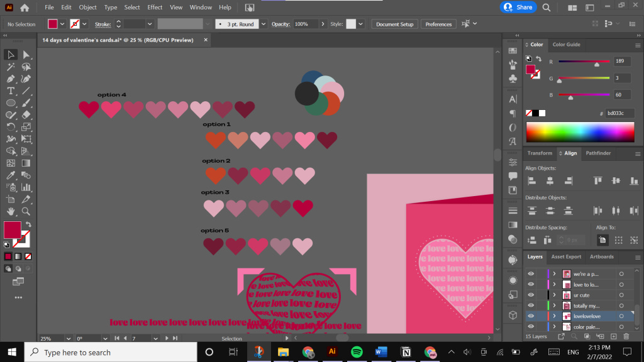Switch to the Pathfinder tab
Image resolution: width=644 pixels, height=362 pixels.
(x=598, y=153)
